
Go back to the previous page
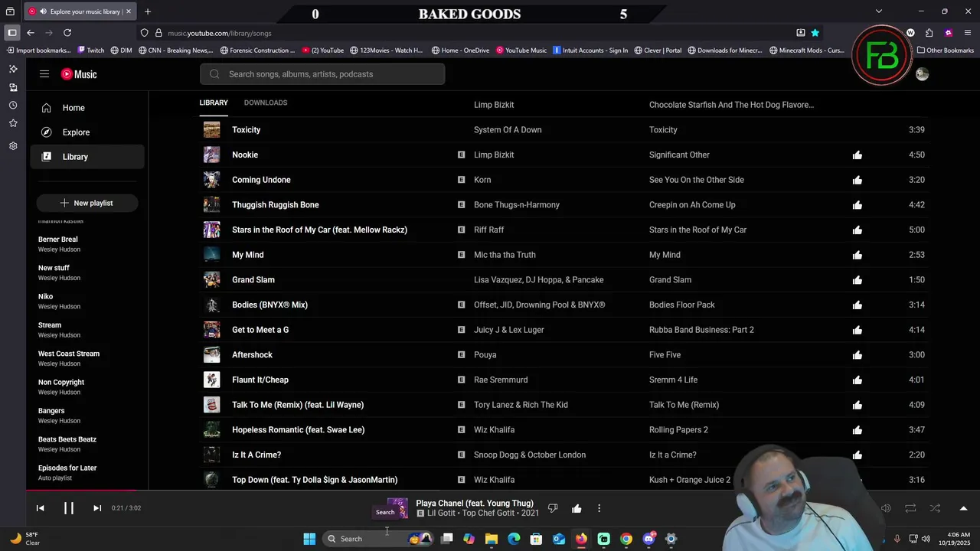pos(31,33)
